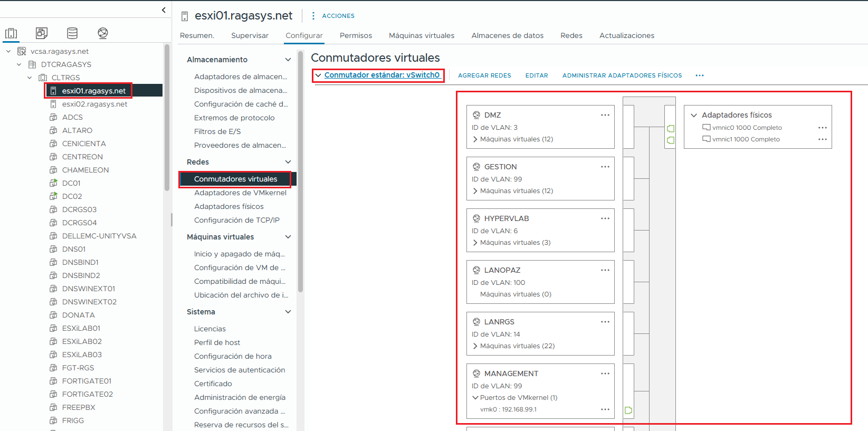Open the GESTION port group options menu

(x=605, y=167)
